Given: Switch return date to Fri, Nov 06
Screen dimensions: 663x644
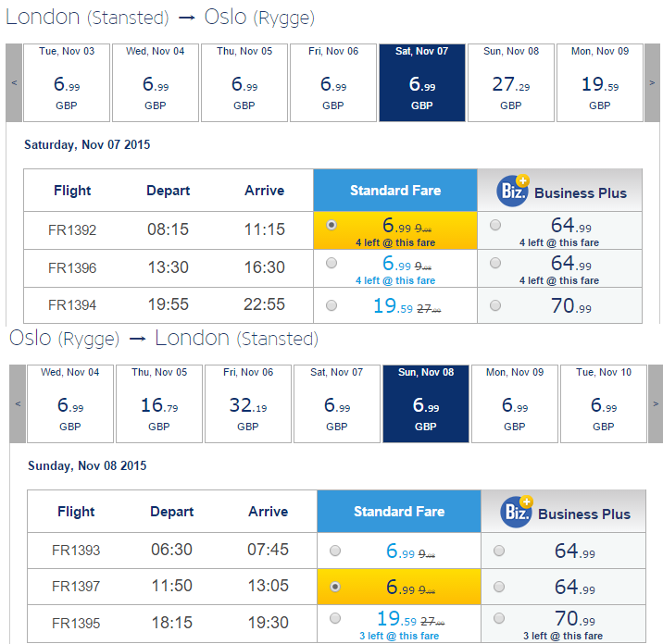Looking at the screenshot, I should tap(248, 403).
